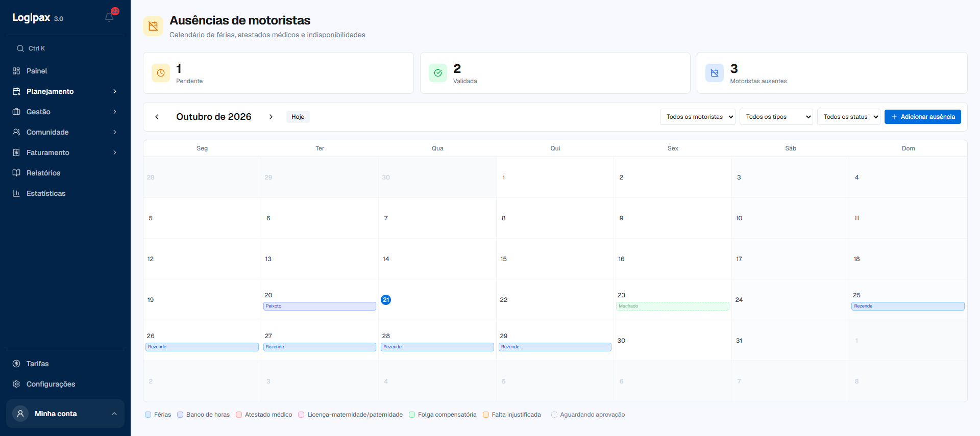Jump to today with Hoje
Image resolution: width=980 pixels, height=436 pixels.
tap(298, 117)
